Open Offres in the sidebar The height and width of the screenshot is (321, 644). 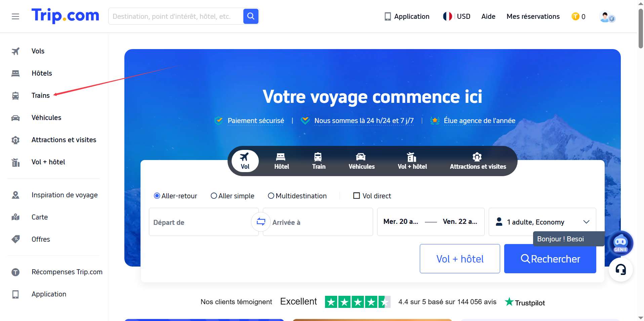[41, 239]
